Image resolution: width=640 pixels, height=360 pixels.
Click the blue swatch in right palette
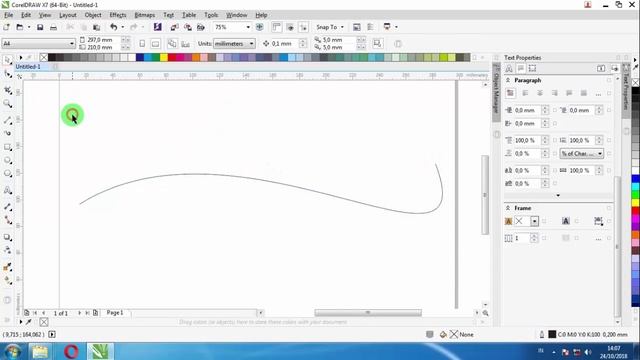click(x=636, y=179)
